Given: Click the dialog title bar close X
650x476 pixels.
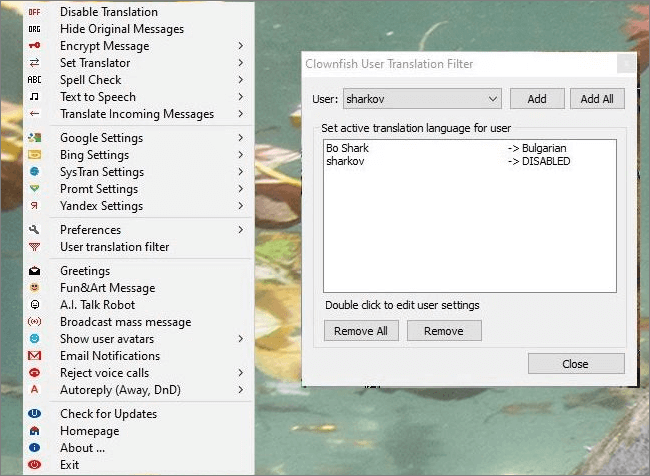Looking at the screenshot, I should [626, 64].
